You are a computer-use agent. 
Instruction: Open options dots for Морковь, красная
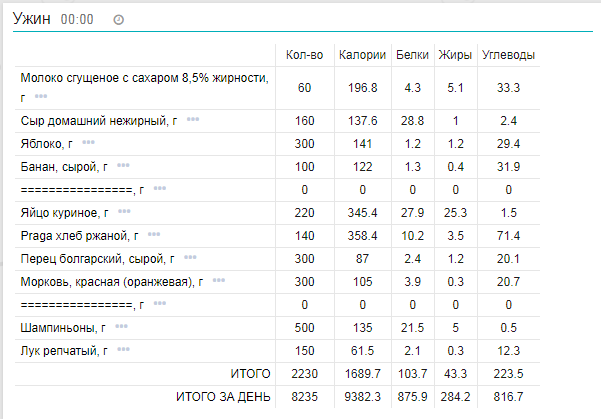tap(218, 281)
